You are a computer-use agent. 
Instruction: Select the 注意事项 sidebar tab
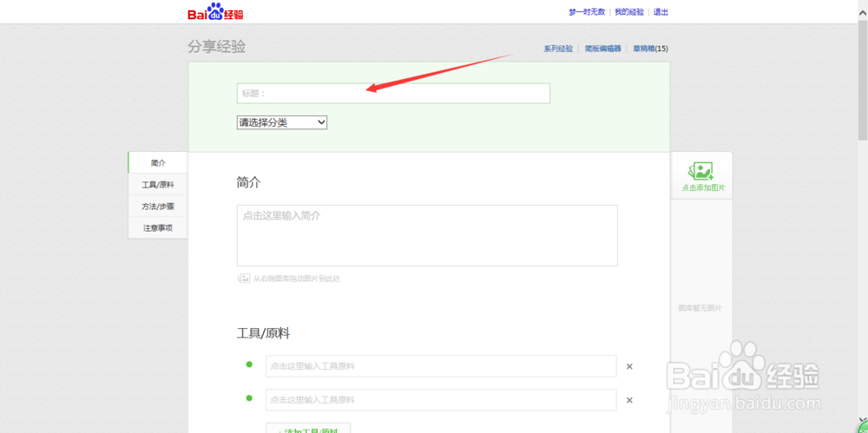pos(158,227)
